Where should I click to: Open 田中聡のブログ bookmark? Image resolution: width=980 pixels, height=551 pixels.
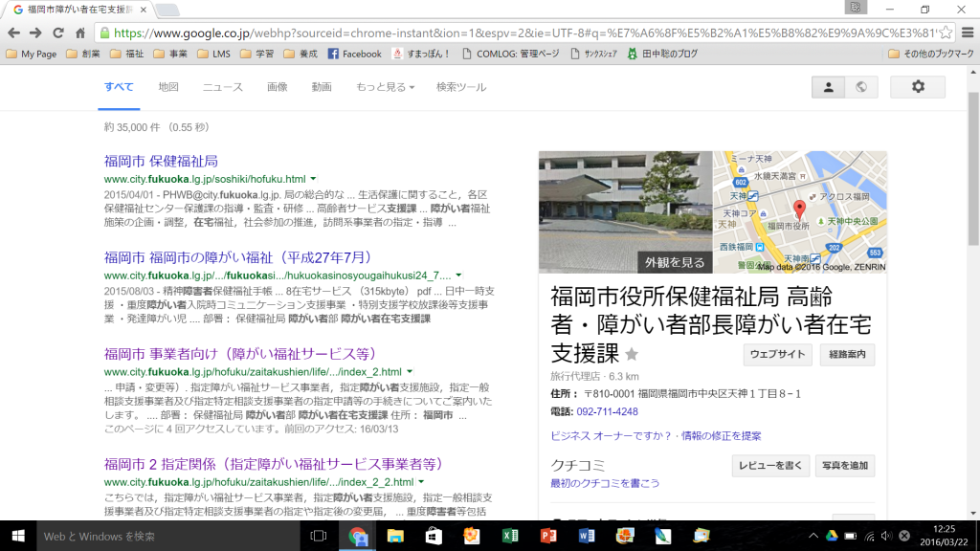tap(662, 55)
